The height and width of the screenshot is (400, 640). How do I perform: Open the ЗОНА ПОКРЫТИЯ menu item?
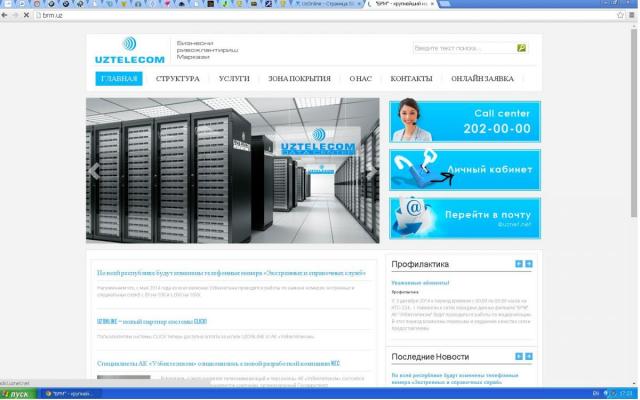(299, 78)
